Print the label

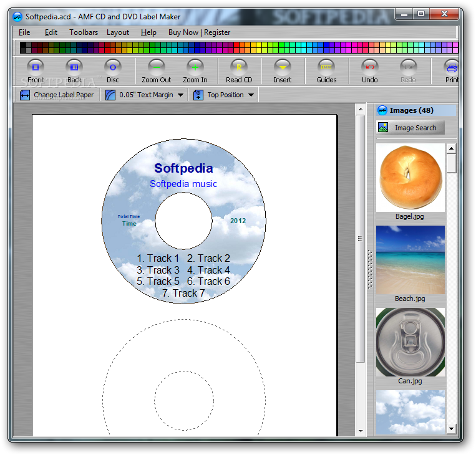(452, 71)
